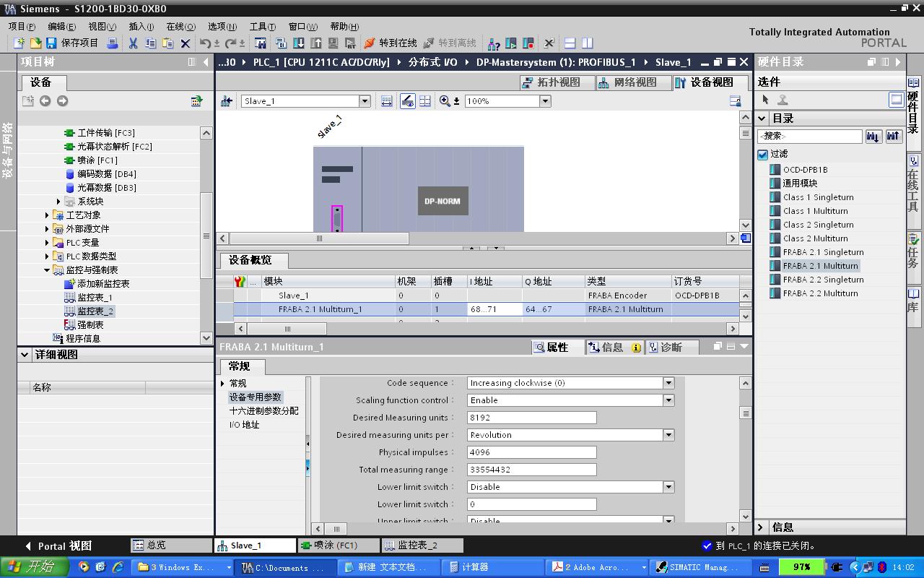The height and width of the screenshot is (578, 924).
Task: Click the go online (转到在线) button
Action: [391, 43]
